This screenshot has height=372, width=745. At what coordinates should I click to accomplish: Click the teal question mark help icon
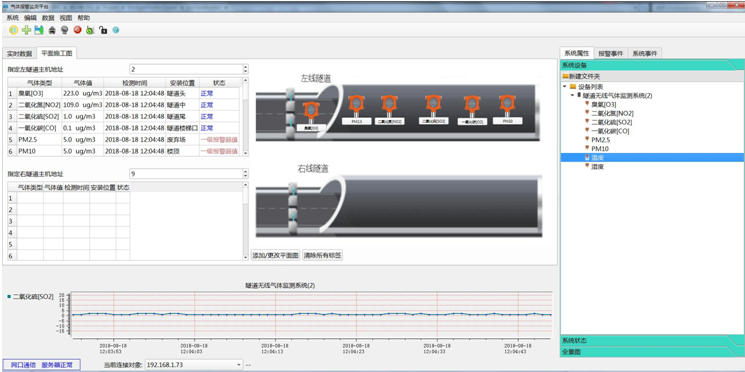115,30
